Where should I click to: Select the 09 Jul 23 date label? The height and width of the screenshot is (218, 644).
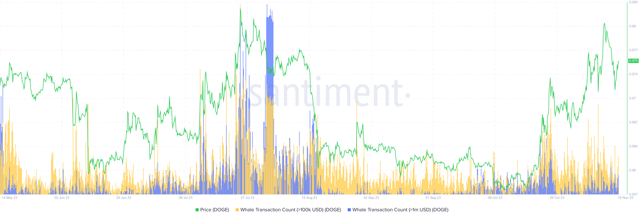(x=185, y=198)
